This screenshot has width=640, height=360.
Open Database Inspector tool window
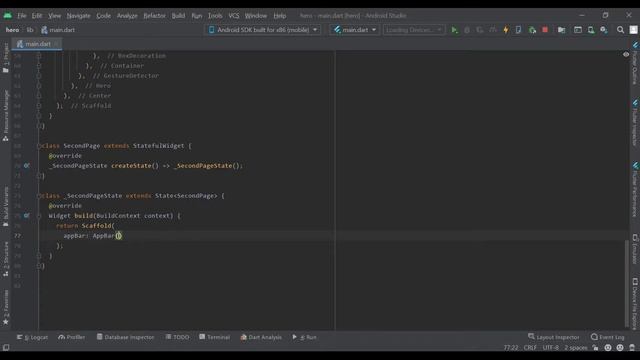(125, 337)
